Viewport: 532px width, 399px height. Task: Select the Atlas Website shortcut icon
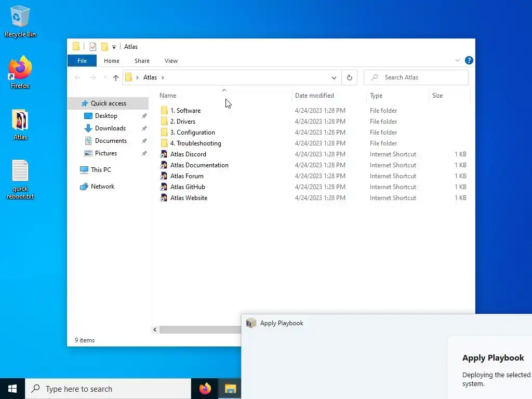164,198
